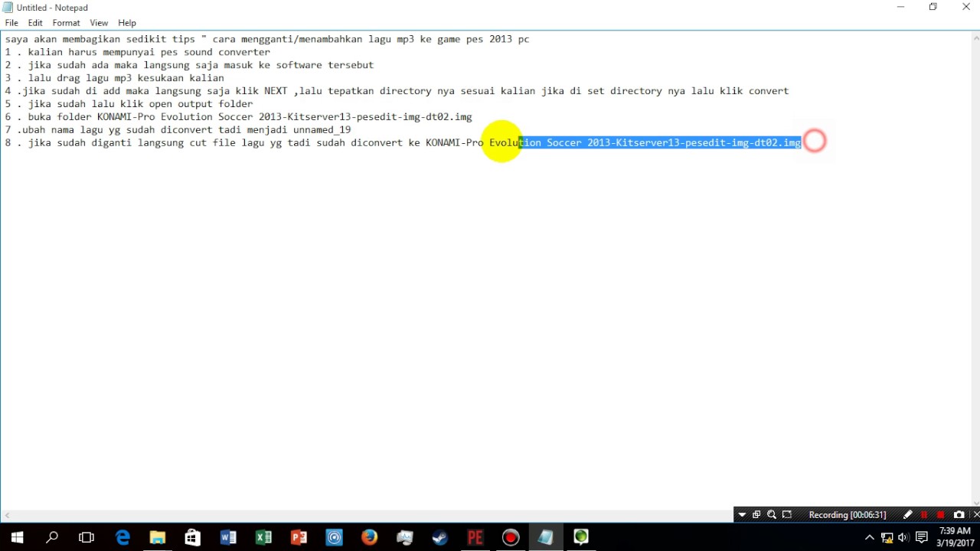
Task: Launch Word from the taskbar
Action: (x=228, y=537)
